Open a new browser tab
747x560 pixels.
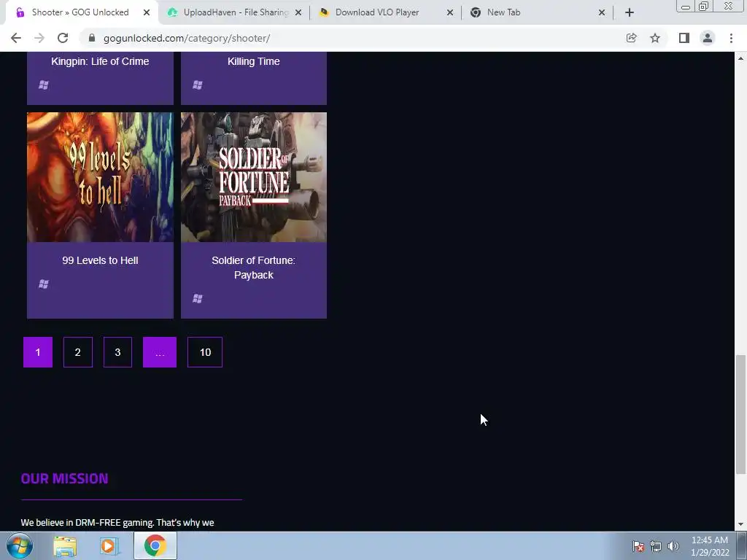click(630, 12)
